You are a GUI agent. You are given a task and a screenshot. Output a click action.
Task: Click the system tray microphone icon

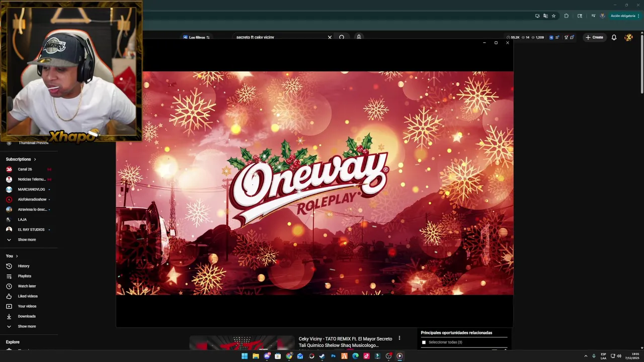[x=594, y=356]
